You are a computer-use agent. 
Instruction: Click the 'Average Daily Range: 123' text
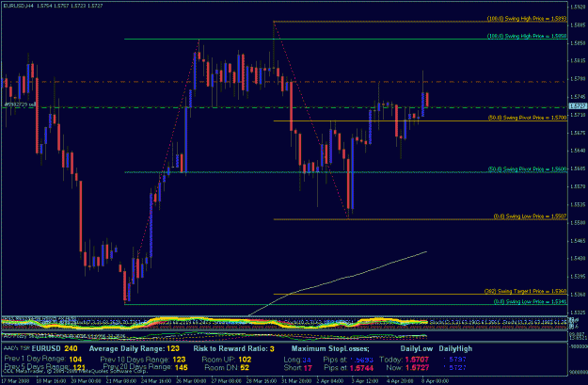135,348
